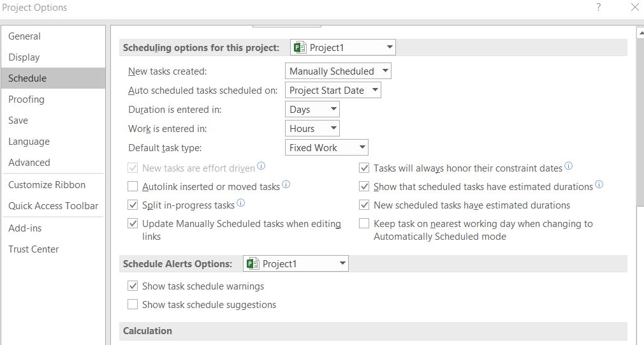Enable Keep task on nearest working day

pyautogui.click(x=364, y=224)
